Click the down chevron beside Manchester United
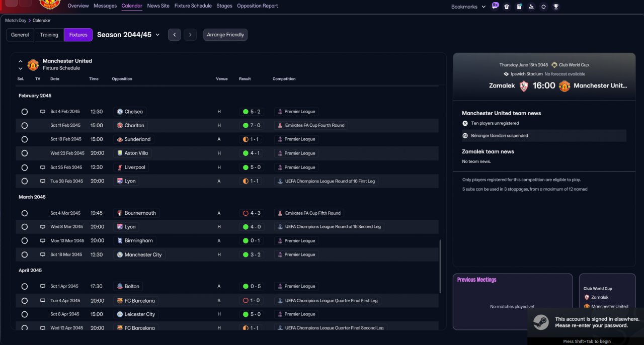644x345 pixels. coord(21,68)
